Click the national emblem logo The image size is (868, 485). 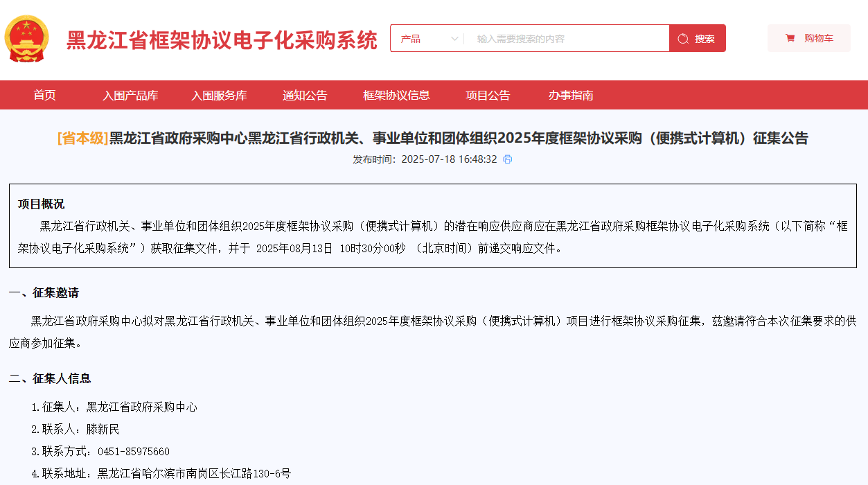27,38
